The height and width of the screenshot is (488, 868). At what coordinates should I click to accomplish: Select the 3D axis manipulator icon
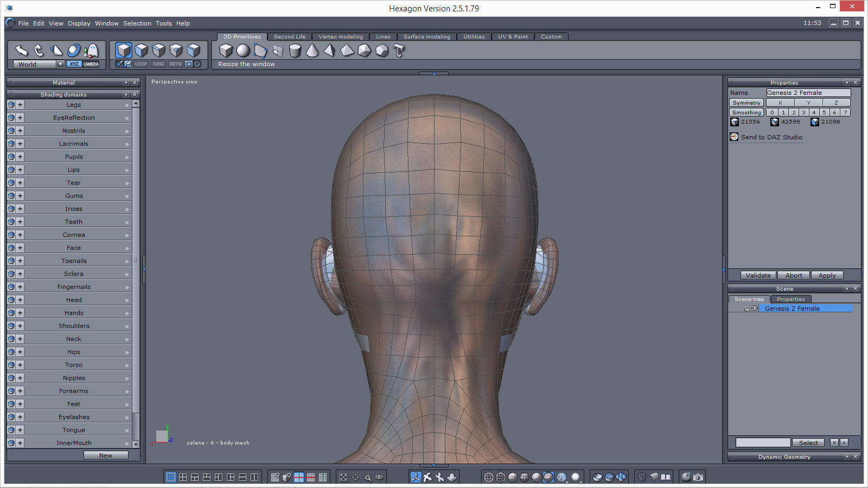[x=416, y=477]
